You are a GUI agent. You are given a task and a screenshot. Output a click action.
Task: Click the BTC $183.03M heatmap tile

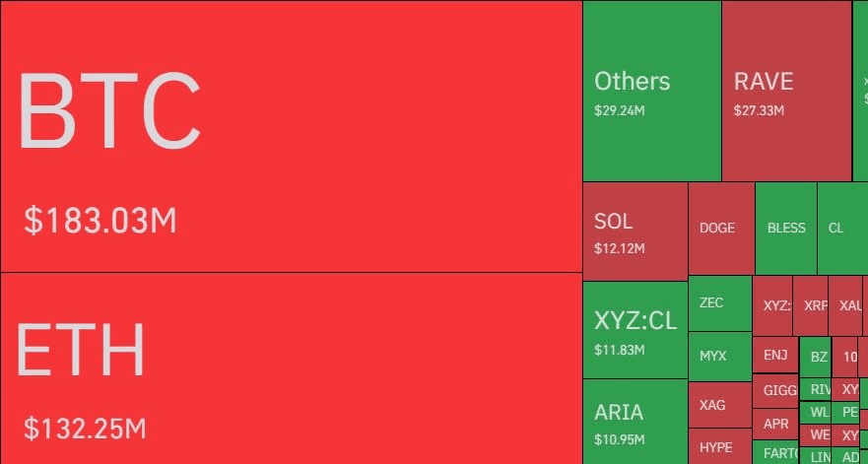(x=291, y=136)
